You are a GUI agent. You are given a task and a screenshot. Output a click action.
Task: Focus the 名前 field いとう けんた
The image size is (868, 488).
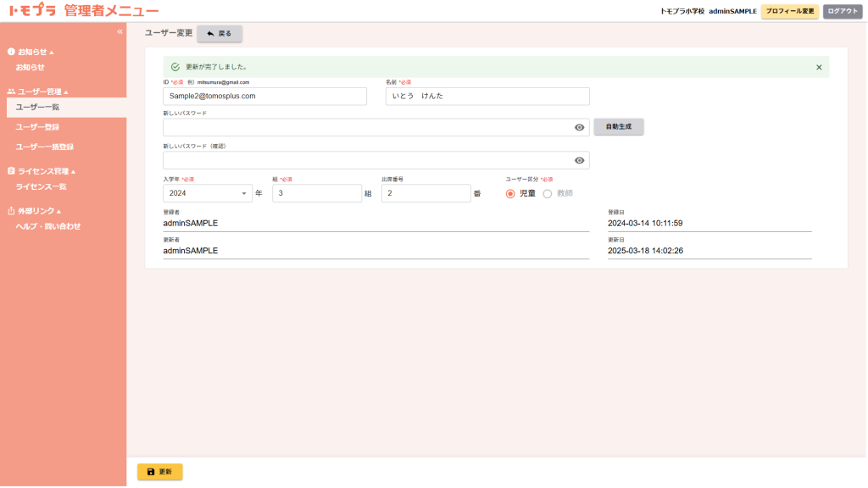coord(487,96)
